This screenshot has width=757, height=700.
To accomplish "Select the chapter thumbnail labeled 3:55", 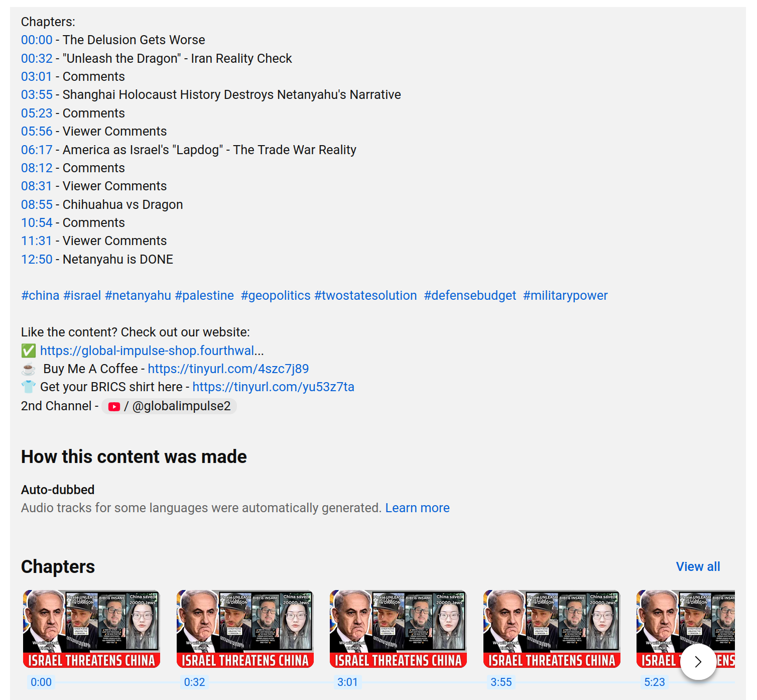I will pos(552,629).
